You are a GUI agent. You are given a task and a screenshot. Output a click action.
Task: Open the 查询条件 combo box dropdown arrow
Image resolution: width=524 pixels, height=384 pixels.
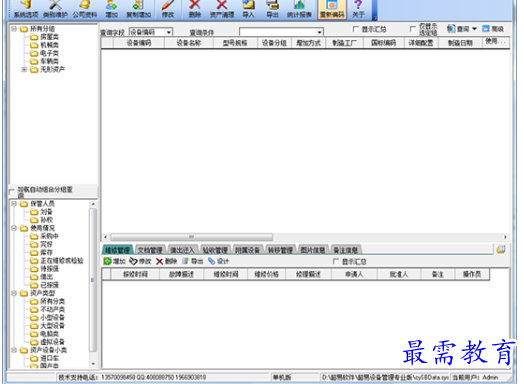(x=319, y=32)
